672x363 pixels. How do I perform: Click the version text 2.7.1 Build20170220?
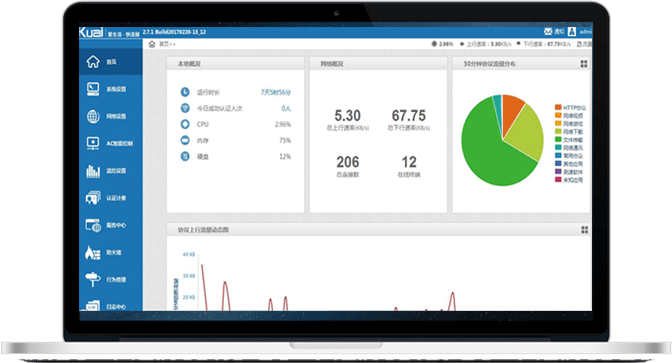[174, 32]
